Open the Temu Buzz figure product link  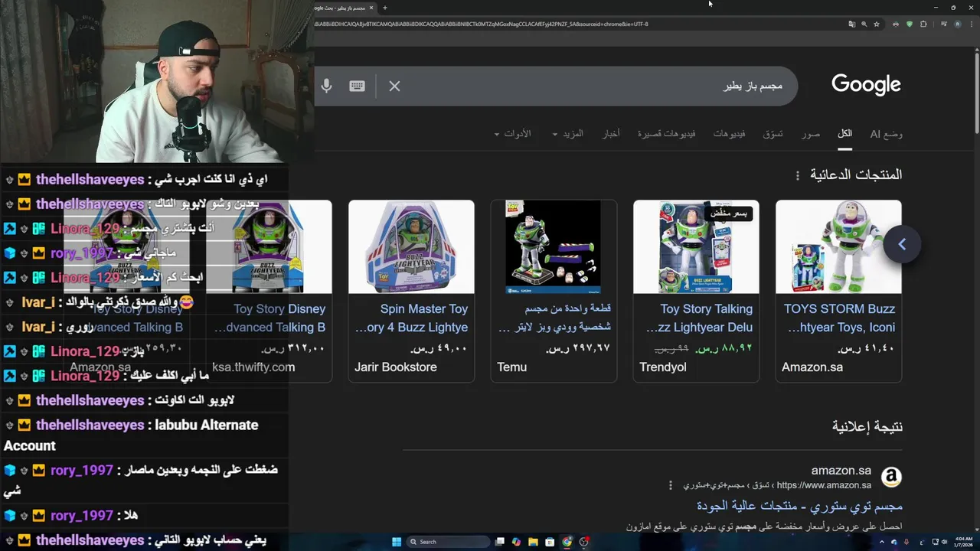pyautogui.click(x=554, y=318)
